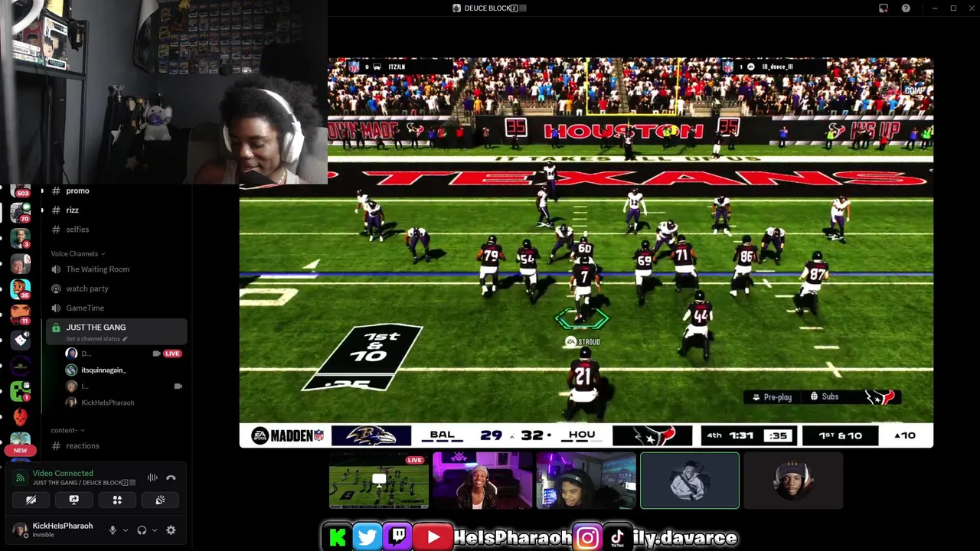980x551 pixels.
Task: Open the dice server icon with speaker badge
Action: click(x=21, y=340)
